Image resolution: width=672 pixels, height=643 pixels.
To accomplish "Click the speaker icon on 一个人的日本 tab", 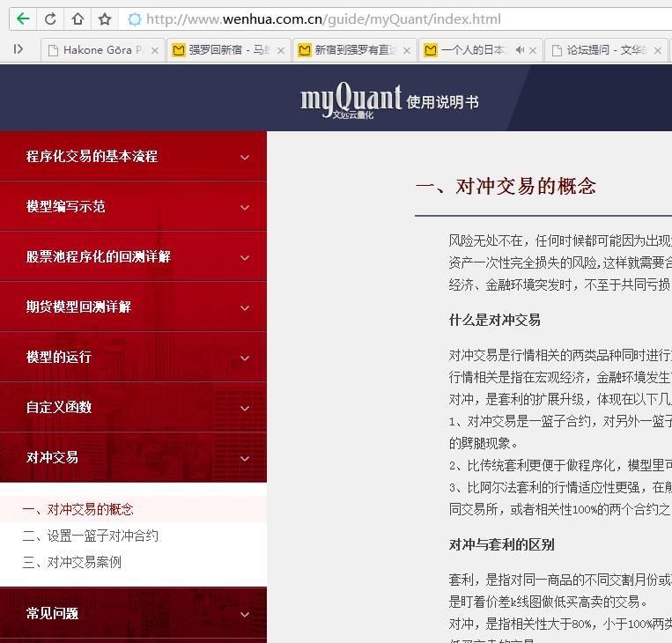I will coord(521,50).
